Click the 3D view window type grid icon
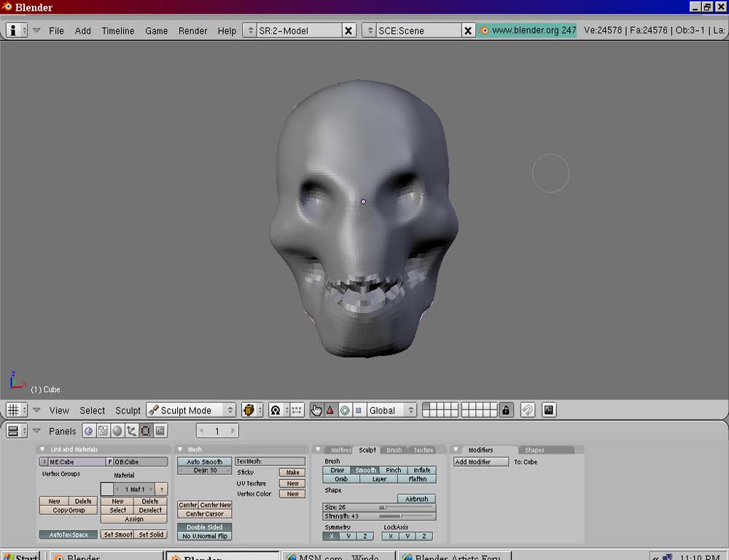 [16, 411]
